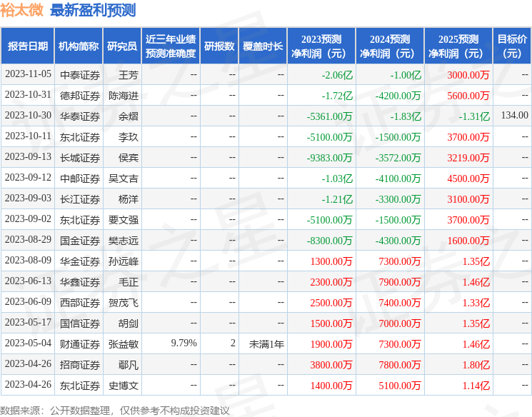The height and width of the screenshot is (417, 532).
Task: Click date cell 2023-09-02
Action: (28, 218)
